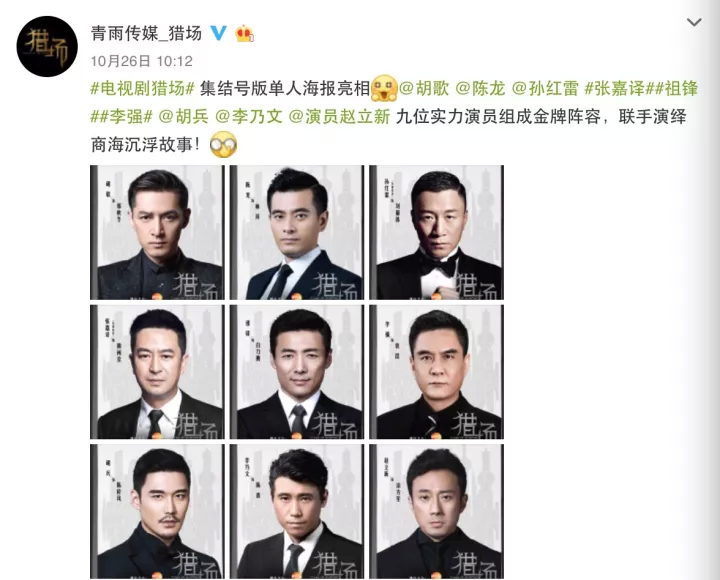View the last poster in the grid
Viewport: 720px width, 580px height.
(x=436, y=511)
